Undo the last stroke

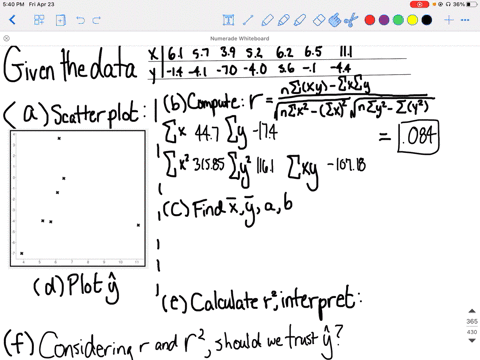[x=80, y=20]
